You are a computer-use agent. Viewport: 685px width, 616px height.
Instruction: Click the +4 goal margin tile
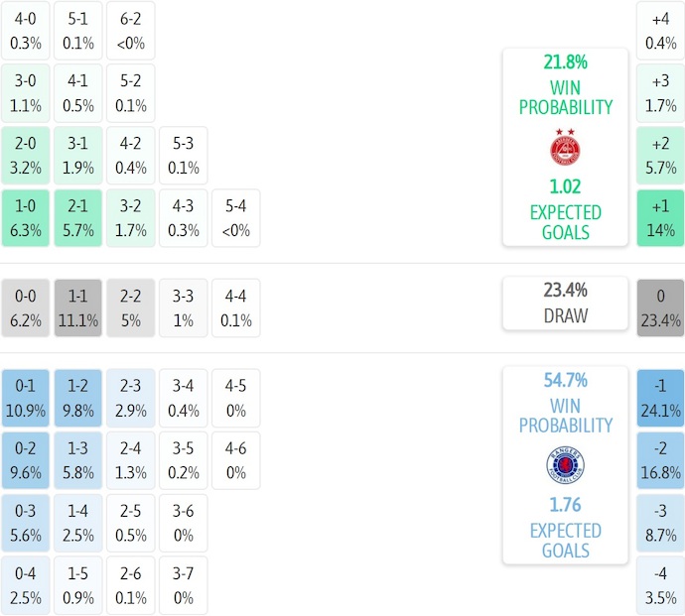pos(660,31)
